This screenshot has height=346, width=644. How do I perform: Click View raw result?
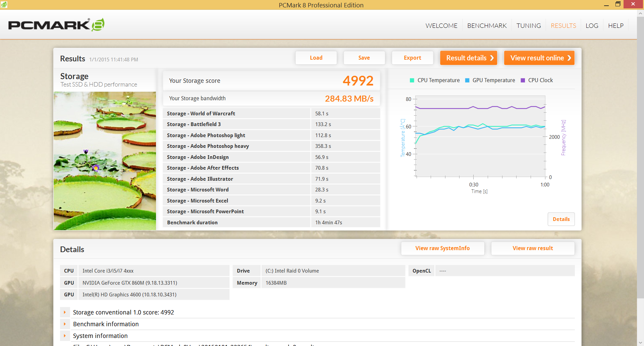533,248
